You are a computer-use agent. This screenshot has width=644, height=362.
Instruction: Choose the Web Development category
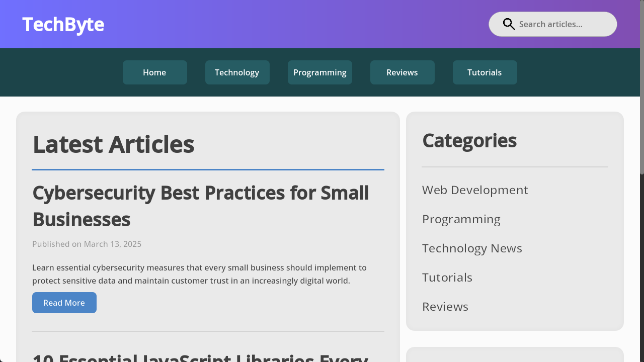tap(475, 190)
